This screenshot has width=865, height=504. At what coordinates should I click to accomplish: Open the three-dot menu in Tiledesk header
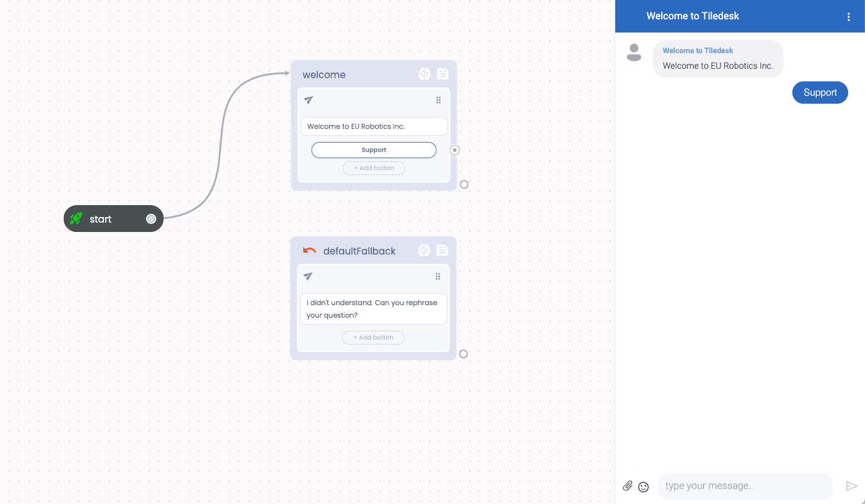[x=849, y=17]
